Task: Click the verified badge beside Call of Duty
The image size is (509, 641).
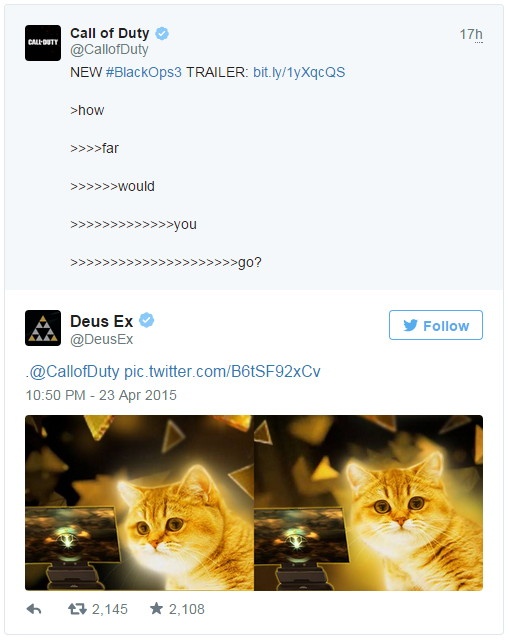Action: [x=162, y=34]
